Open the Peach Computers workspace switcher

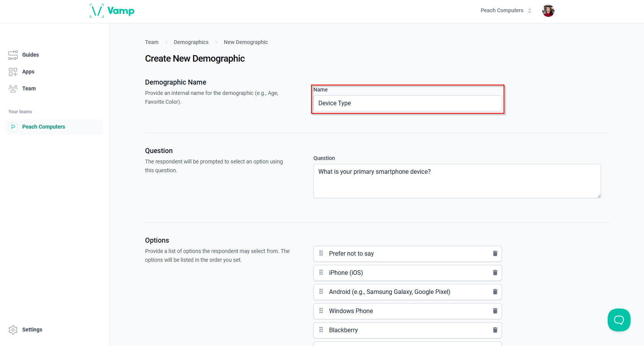pos(505,10)
